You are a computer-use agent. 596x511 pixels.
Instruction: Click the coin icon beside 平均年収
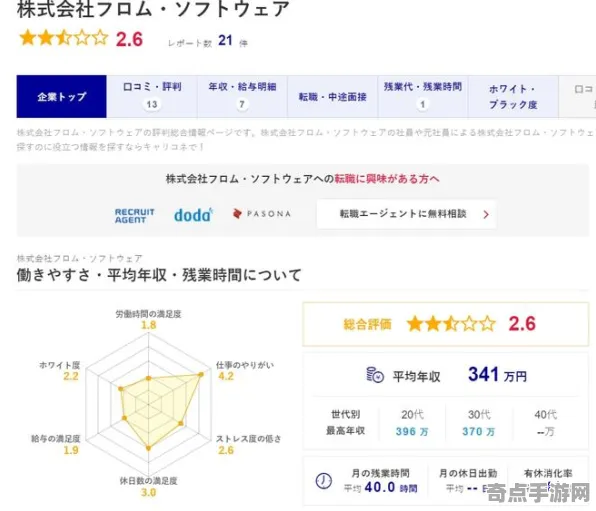pyautogui.click(x=375, y=375)
